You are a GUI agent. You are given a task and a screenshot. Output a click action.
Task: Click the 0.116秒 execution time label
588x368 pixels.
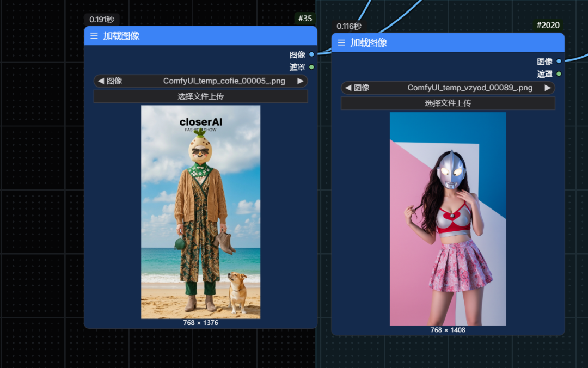pyautogui.click(x=349, y=26)
